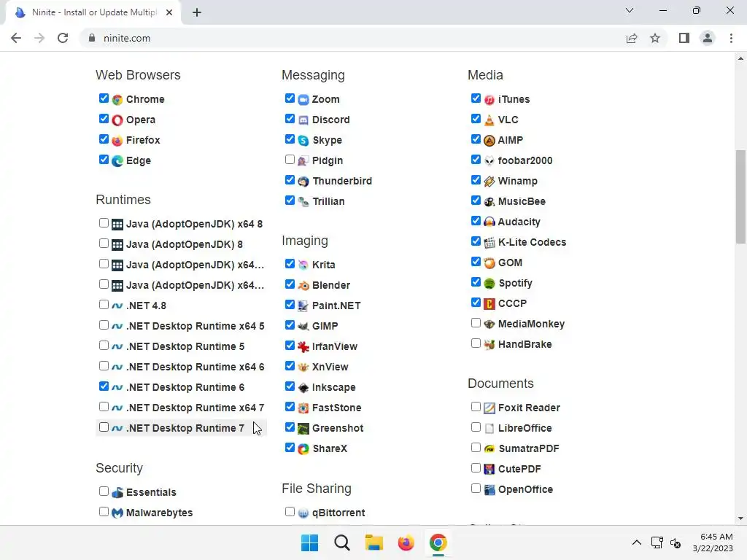Open the Chrome profile button
Image resolution: width=747 pixels, height=560 pixels.
[x=708, y=38]
